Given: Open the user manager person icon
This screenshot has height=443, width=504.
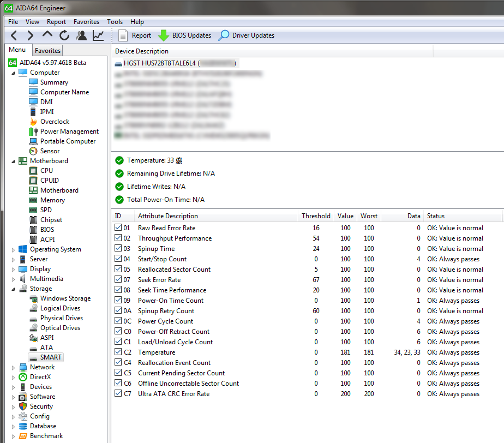Looking at the screenshot, I should coord(81,35).
